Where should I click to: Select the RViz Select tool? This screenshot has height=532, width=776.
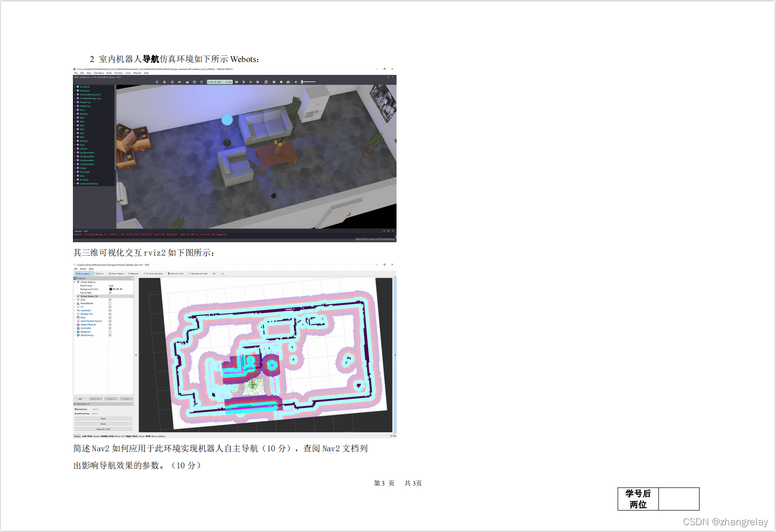[99, 274]
